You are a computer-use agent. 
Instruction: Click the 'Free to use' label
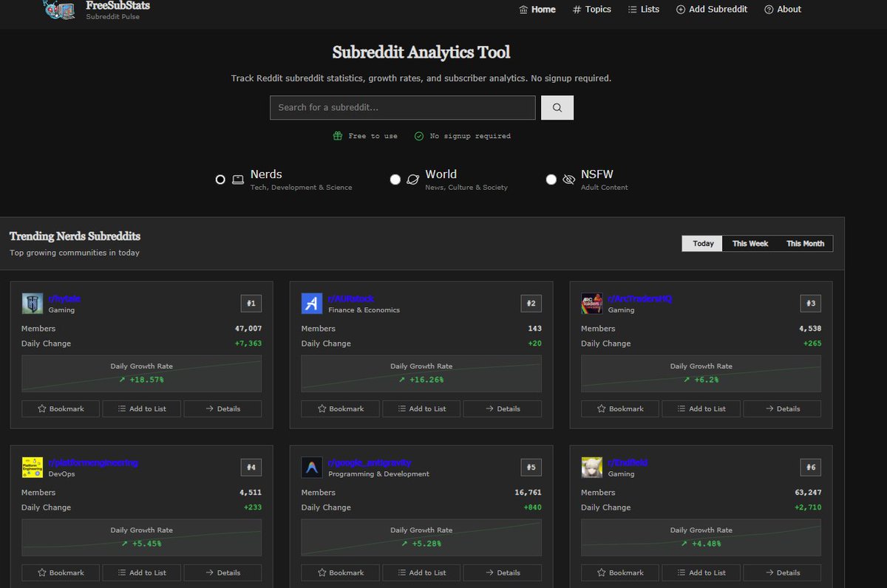coord(373,136)
